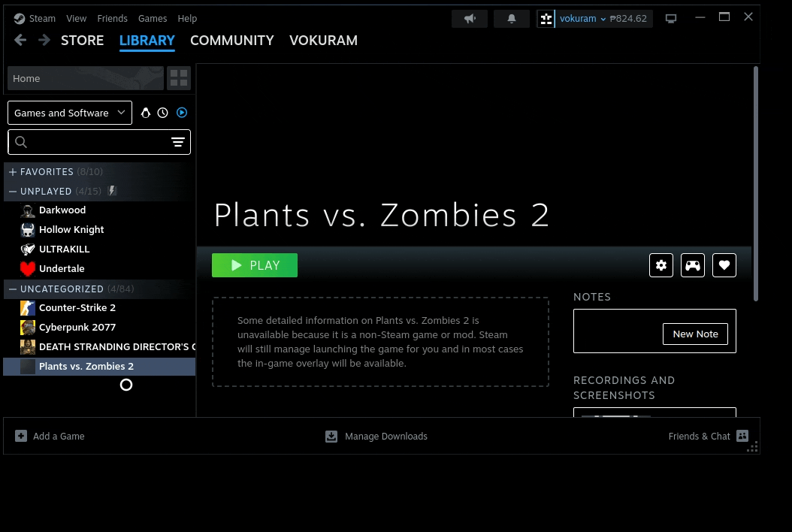This screenshot has height=532, width=792.
Task: Switch to the LIBRARY tab
Action: pyautogui.click(x=147, y=41)
